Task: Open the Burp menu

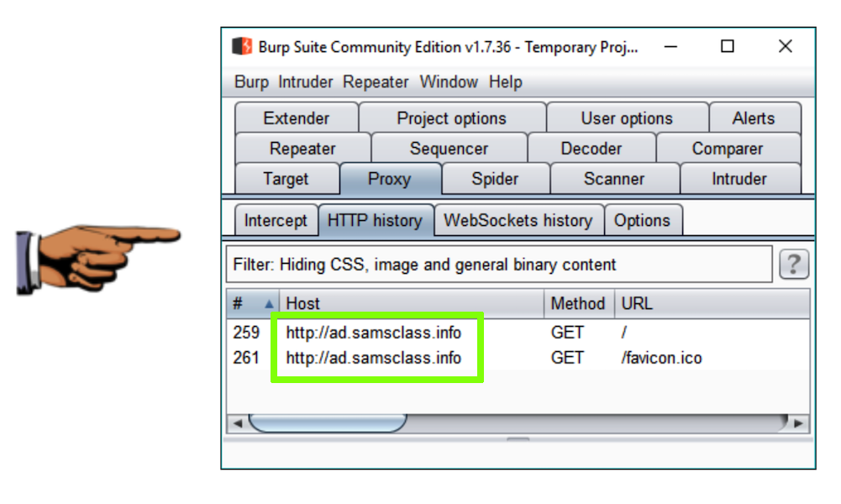Action: pyautogui.click(x=251, y=82)
